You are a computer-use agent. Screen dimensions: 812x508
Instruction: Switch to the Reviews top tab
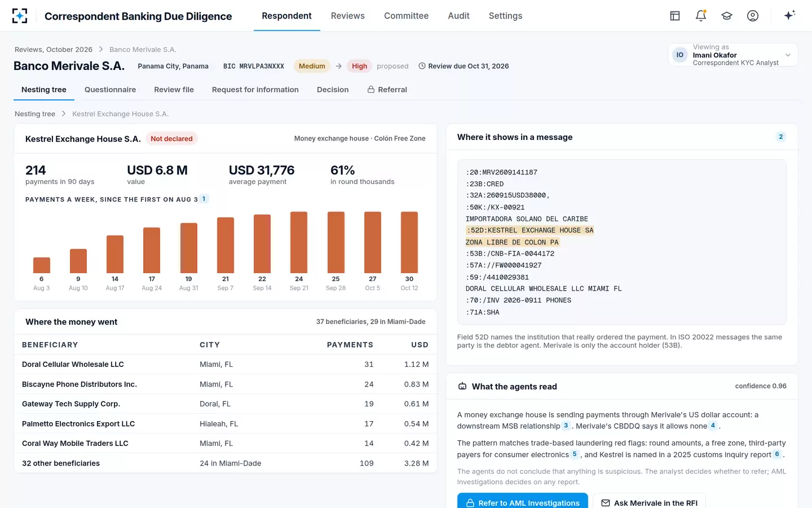348,16
